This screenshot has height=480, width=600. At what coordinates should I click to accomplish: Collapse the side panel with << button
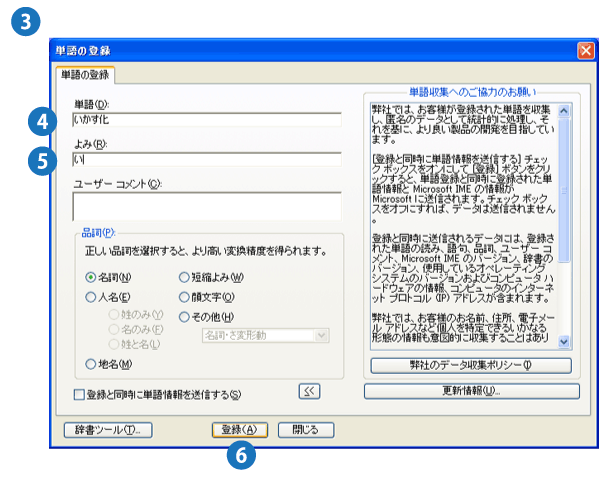(x=309, y=391)
